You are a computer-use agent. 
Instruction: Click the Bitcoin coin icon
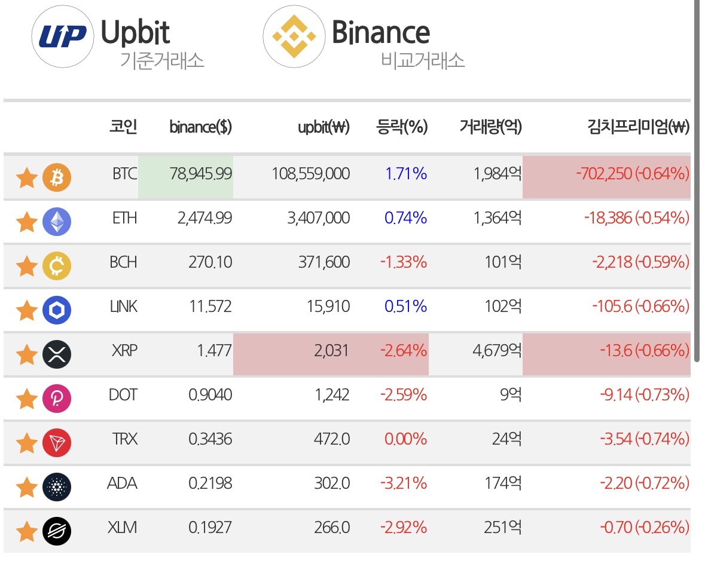click(57, 177)
